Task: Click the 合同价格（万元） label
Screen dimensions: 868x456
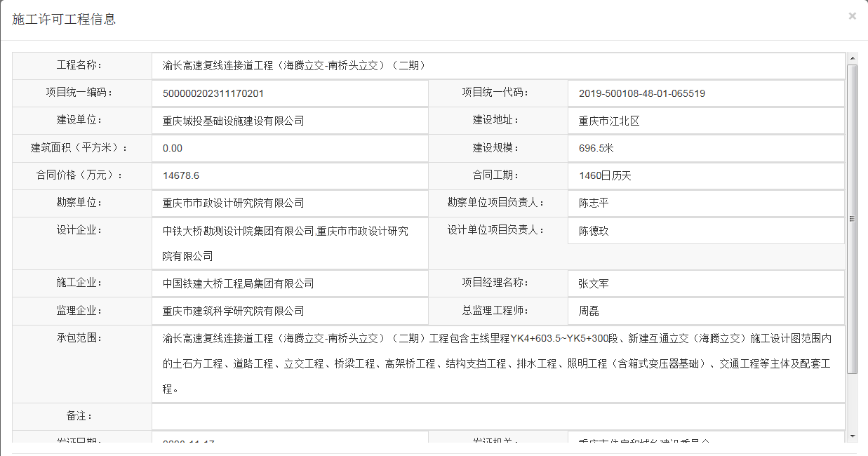Action: click(79, 175)
